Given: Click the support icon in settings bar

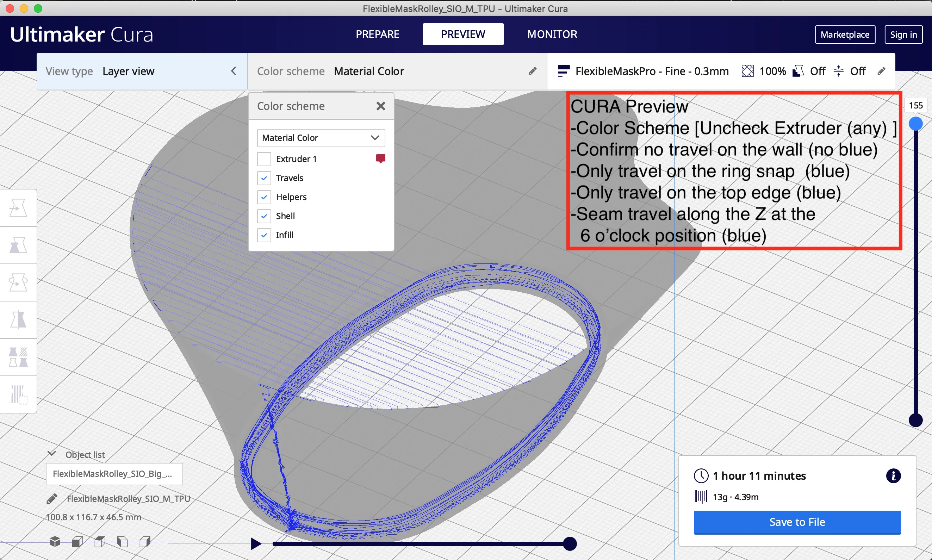Looking at the screenshot, I should coord(798,71).
